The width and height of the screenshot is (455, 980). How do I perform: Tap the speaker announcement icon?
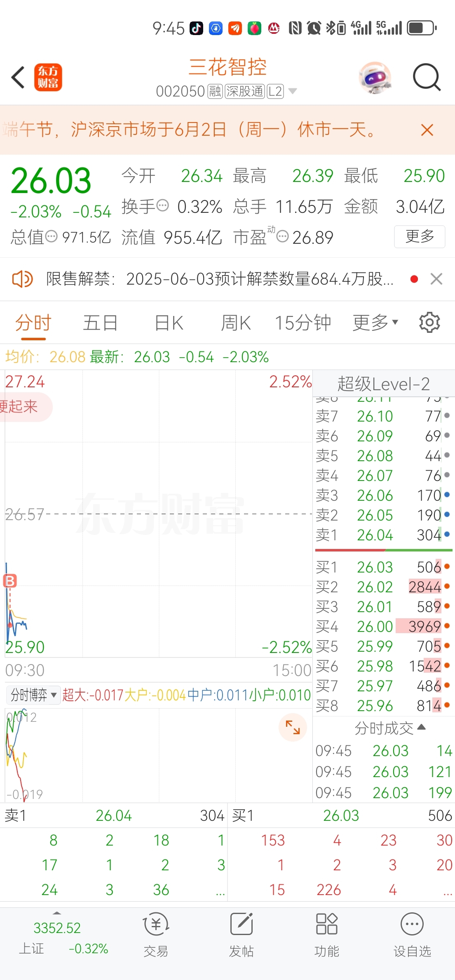click(x=22, y=279)
